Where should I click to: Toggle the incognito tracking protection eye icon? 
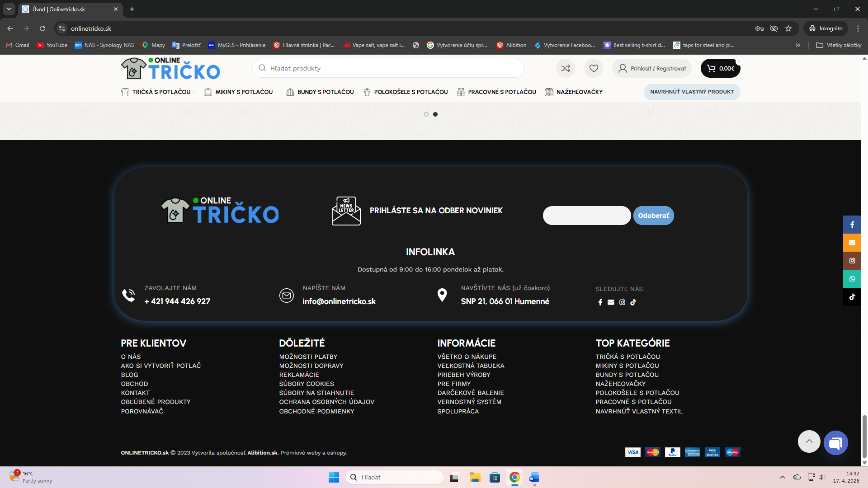point(774,28)
